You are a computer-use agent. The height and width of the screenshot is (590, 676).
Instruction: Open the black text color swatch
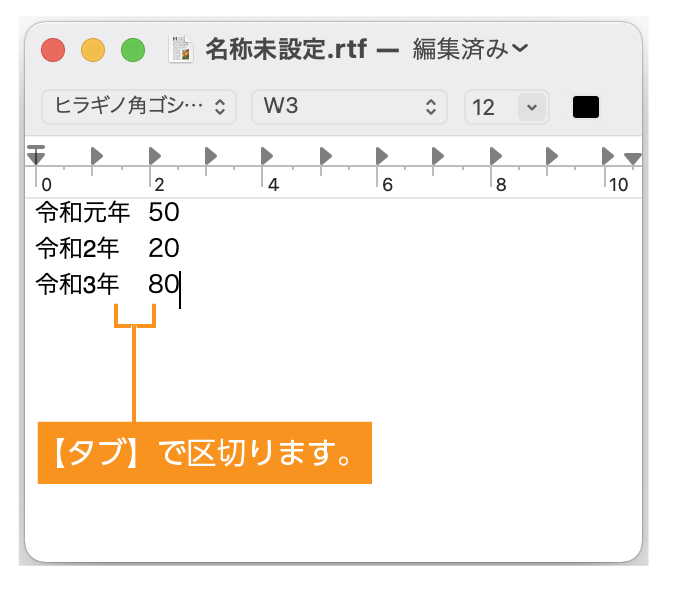585,107
